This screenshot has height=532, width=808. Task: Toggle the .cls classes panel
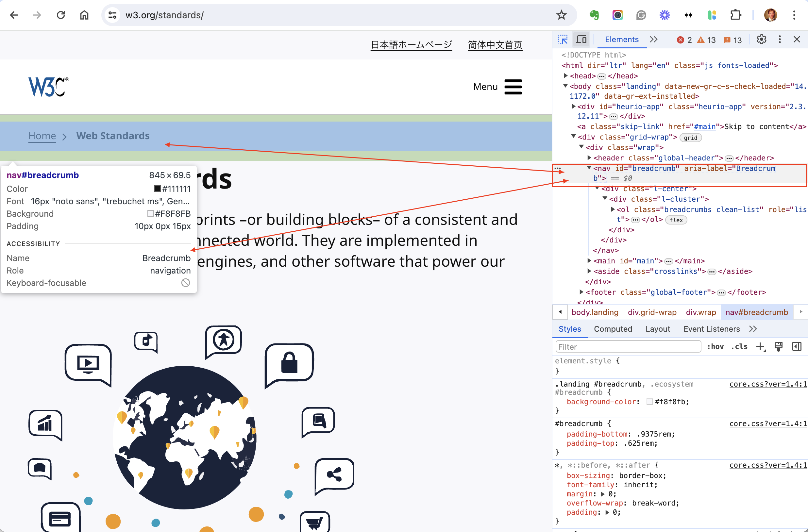(739, 346)
